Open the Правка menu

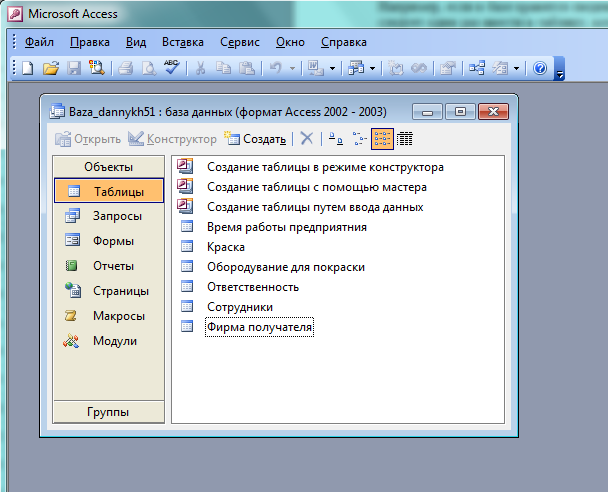tap(90, 42)
